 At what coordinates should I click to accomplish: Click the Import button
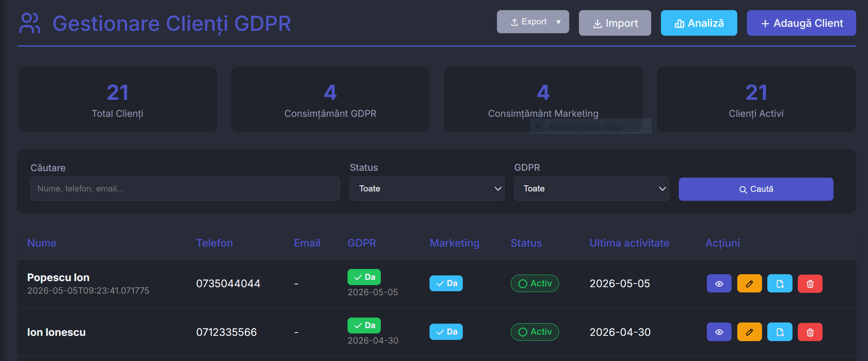(x=615, y=23)
